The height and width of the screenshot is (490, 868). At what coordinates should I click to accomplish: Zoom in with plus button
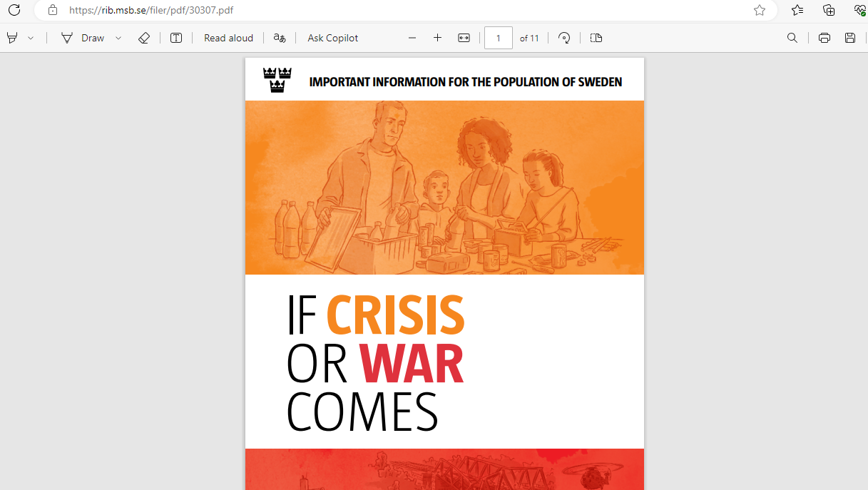(x=438, y=38)
